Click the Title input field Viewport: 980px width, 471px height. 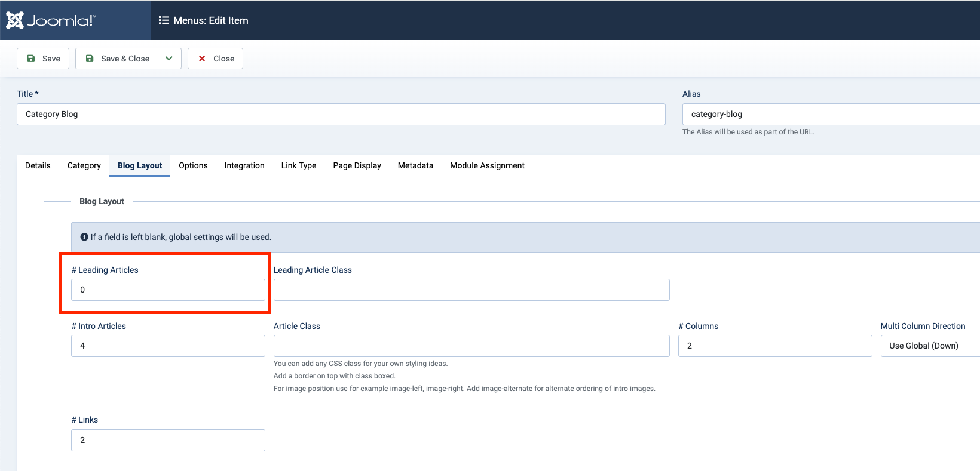tap(341, 115)
